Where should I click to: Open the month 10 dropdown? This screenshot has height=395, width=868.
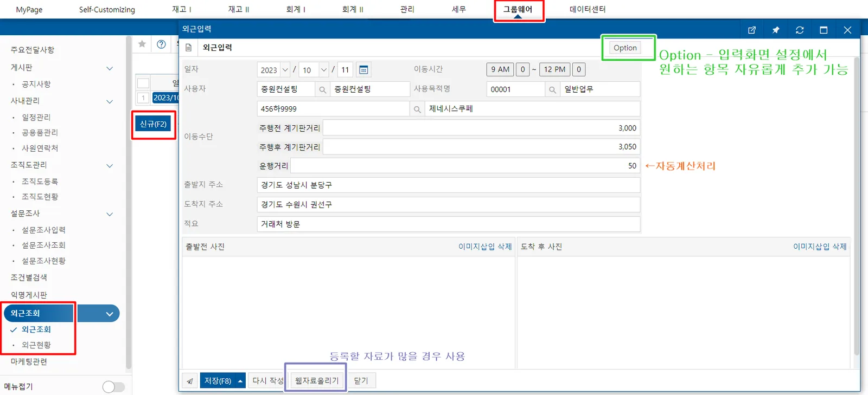(x=324, y=70)
